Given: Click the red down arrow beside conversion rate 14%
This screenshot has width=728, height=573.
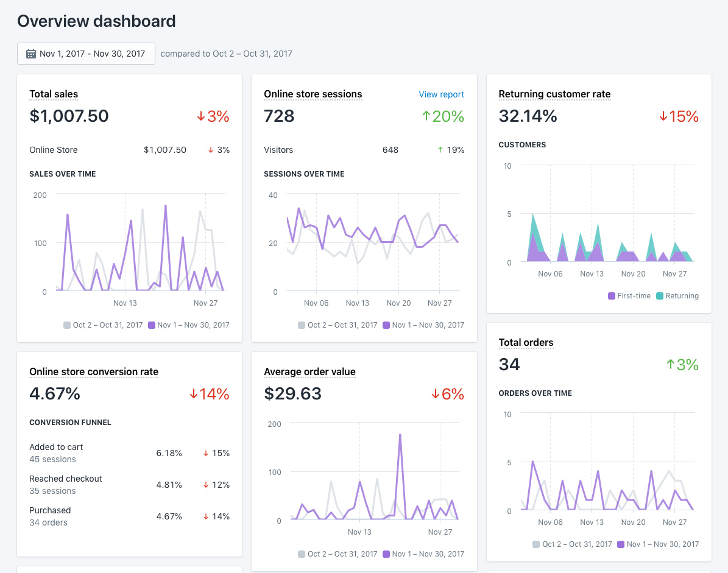Looking at the screenshot, I should point(194,394).
